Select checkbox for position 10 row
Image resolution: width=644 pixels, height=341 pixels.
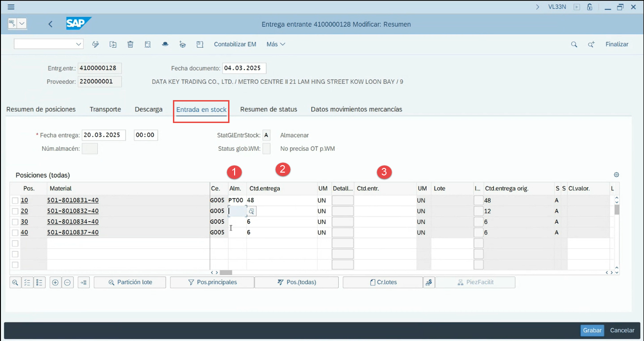click(x=15, y=201)
